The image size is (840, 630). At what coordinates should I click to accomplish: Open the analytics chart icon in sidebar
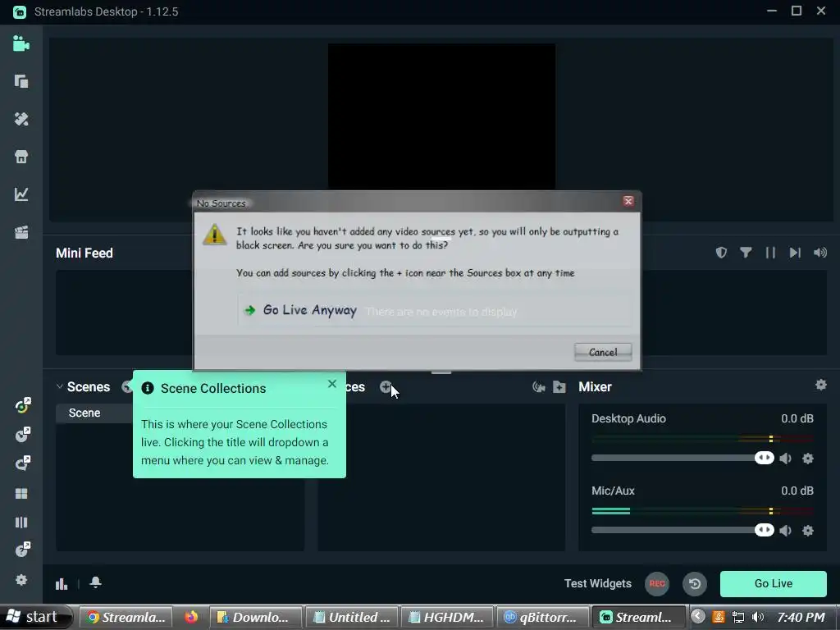tap(21, 194)
